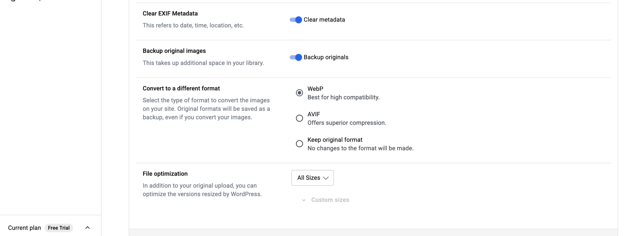This screenshot has width=644, height=236.
Task: Select the Keep original format radio
Action: click(299, 144)
